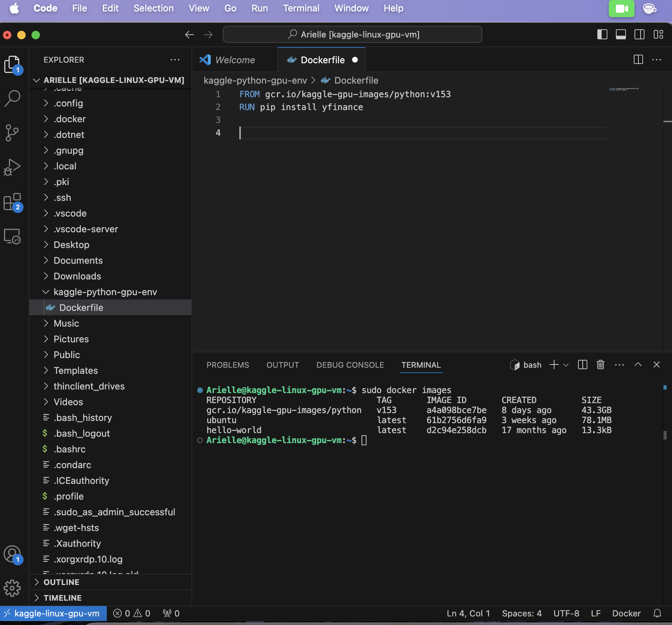Click the Arielle command center search box

(352, 35)
